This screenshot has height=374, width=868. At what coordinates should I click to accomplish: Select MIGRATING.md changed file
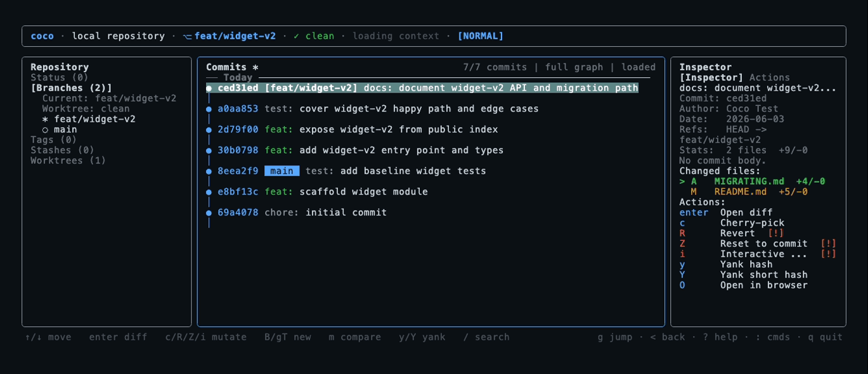[753, 181]
